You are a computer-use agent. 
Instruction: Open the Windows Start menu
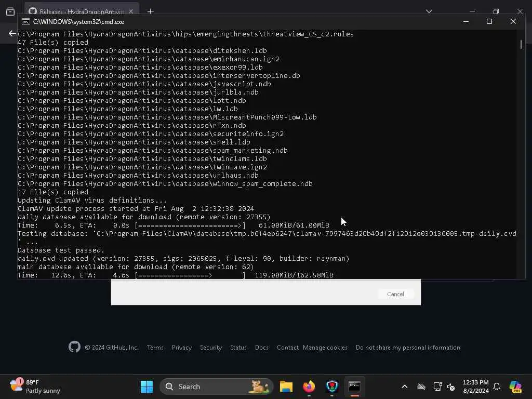click(147, 387)
